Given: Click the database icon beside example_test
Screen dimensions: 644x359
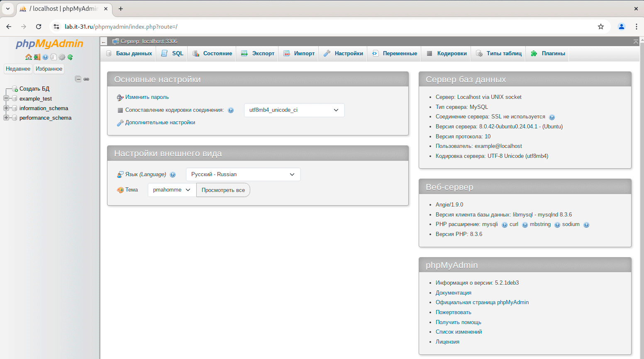Looking at the screenshot, I should point(15,98).
